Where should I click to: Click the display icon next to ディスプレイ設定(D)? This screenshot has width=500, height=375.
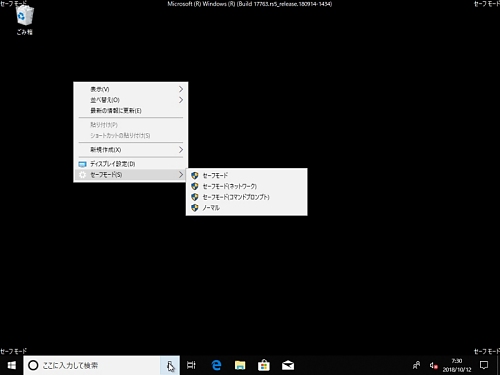point(82,164)
